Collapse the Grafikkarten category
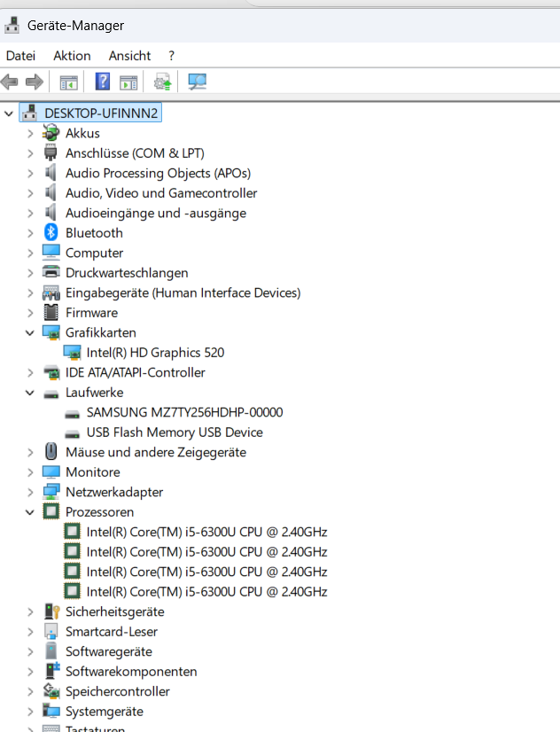The image size is (560, 732). tap(30, 333)
